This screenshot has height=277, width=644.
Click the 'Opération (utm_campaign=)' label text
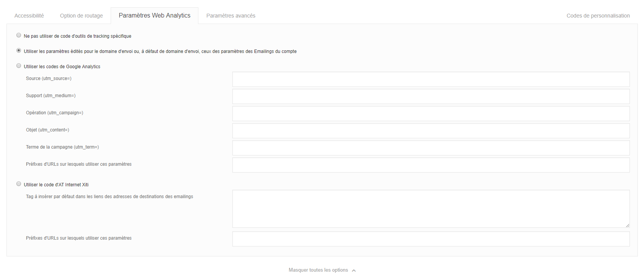pyautogui.click(x=55, y=113)
